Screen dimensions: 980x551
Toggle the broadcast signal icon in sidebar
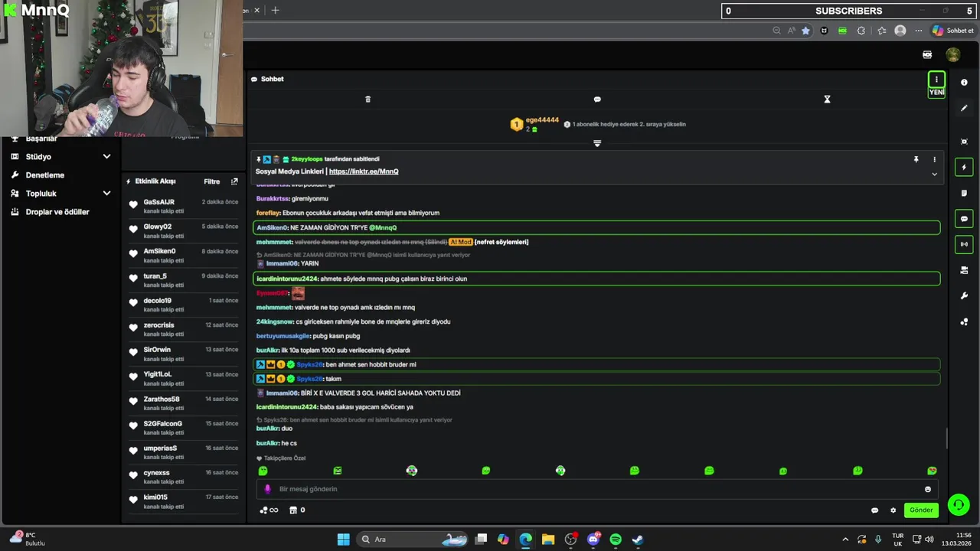[x=964, y=244]
